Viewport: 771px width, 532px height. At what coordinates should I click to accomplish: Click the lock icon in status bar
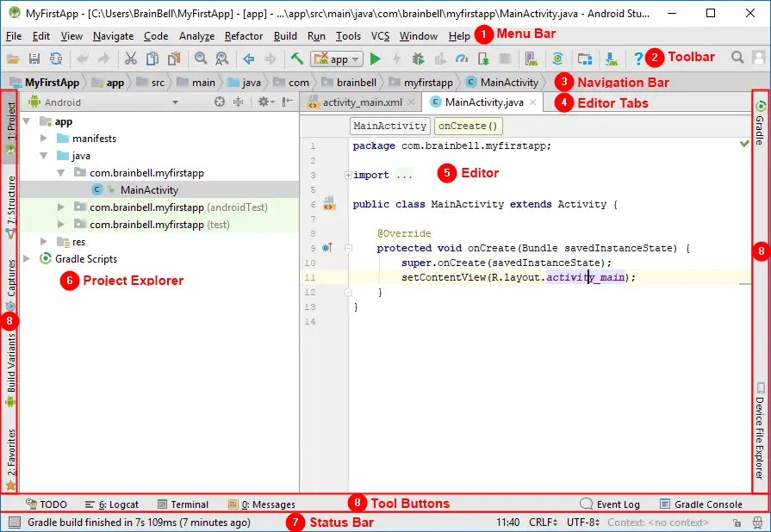coord(737,523)
